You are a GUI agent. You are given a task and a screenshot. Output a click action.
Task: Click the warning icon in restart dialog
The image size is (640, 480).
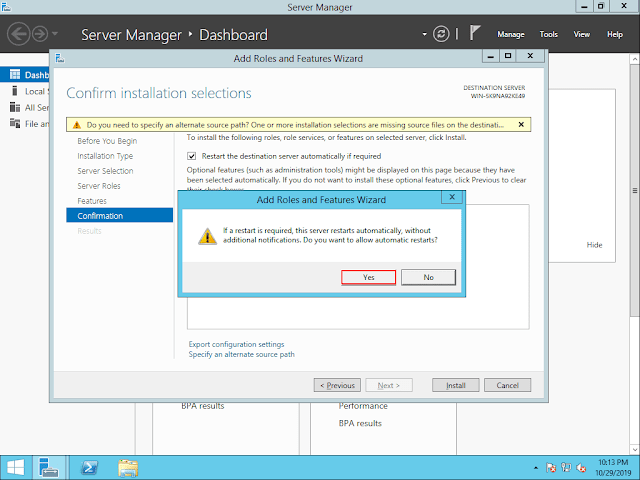pyautogui.click(x=207, y=236)
